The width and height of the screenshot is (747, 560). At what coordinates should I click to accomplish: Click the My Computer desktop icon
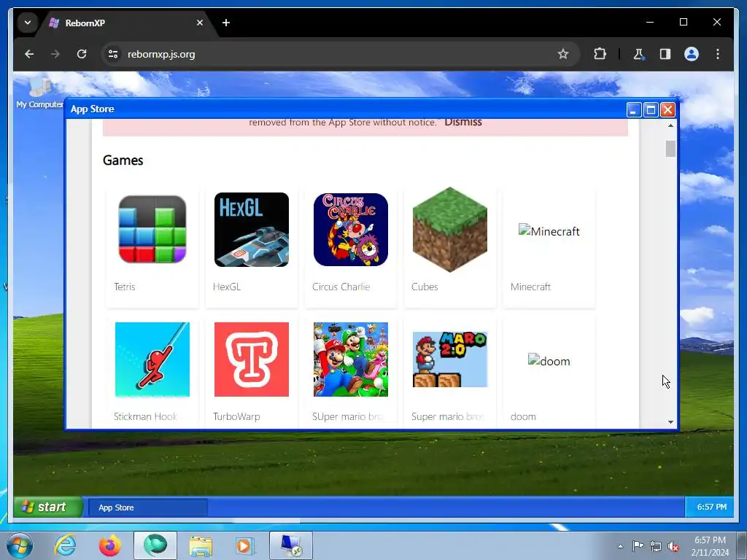pos(39,92)
